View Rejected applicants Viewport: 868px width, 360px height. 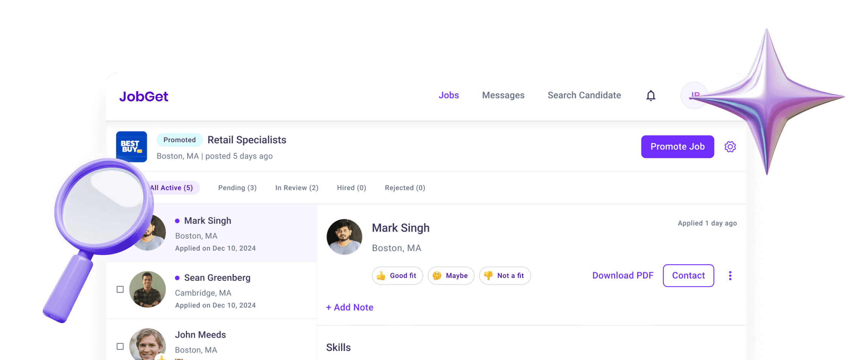(x=405, y=188)
